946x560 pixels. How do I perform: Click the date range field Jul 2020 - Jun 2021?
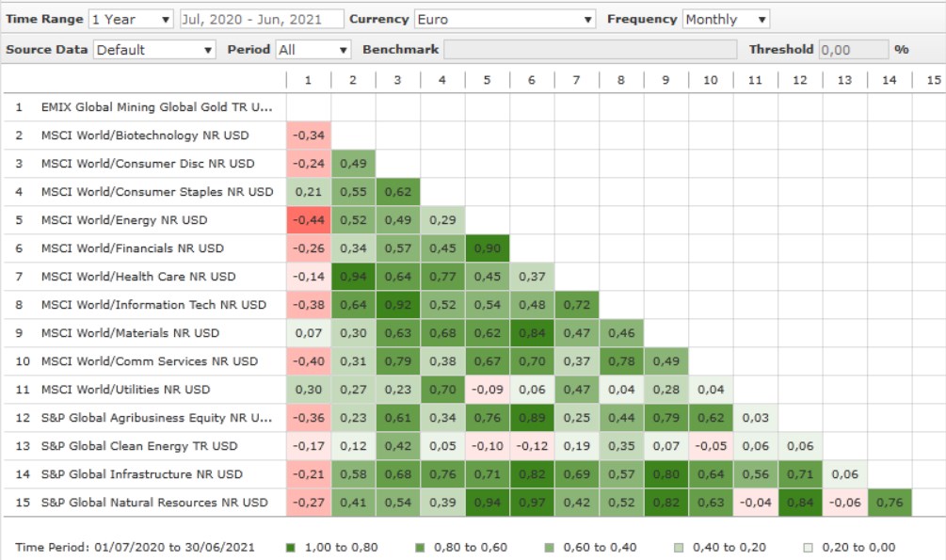tap(259, 19)
